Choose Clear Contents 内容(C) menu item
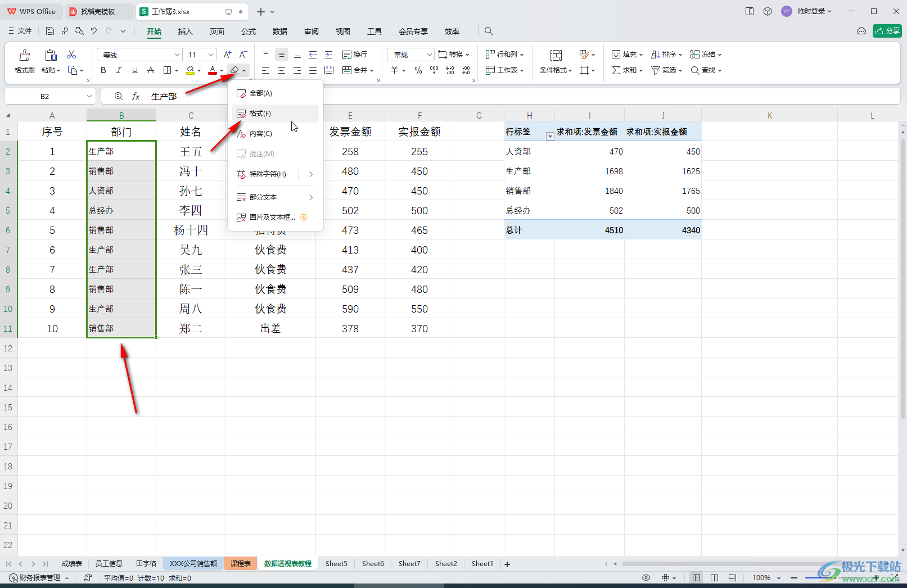This screenshot has width=907, height=588. [276, 134]
